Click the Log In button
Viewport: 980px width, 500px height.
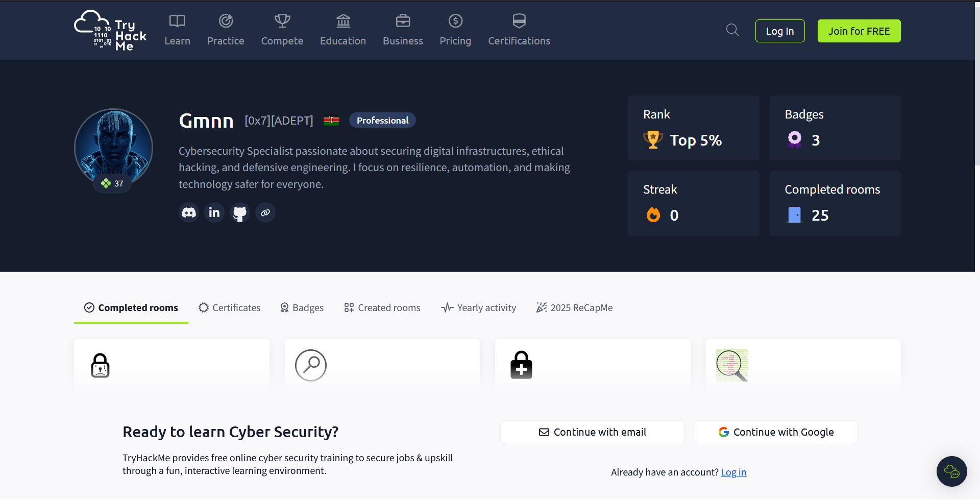tap(780, 31)
